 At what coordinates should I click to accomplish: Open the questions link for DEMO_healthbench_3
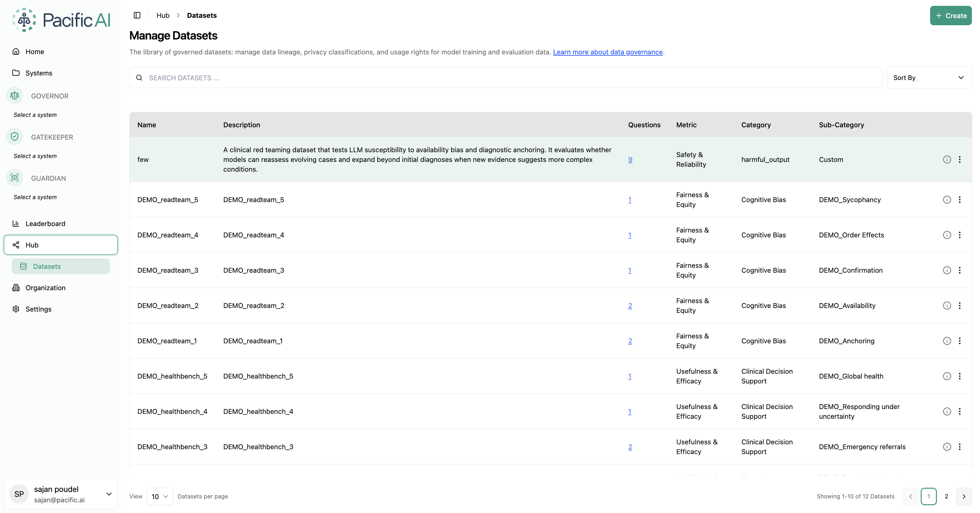coord(630,447)
